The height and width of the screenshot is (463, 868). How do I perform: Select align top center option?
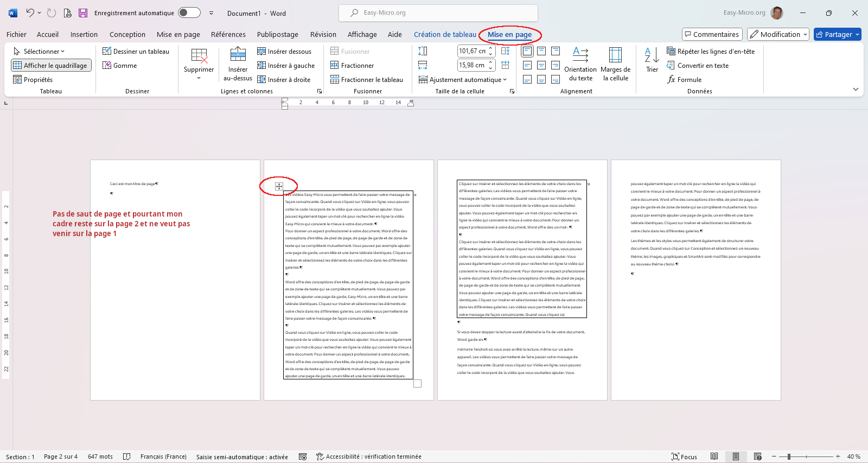pyautogui.click(x=541, y=51)
